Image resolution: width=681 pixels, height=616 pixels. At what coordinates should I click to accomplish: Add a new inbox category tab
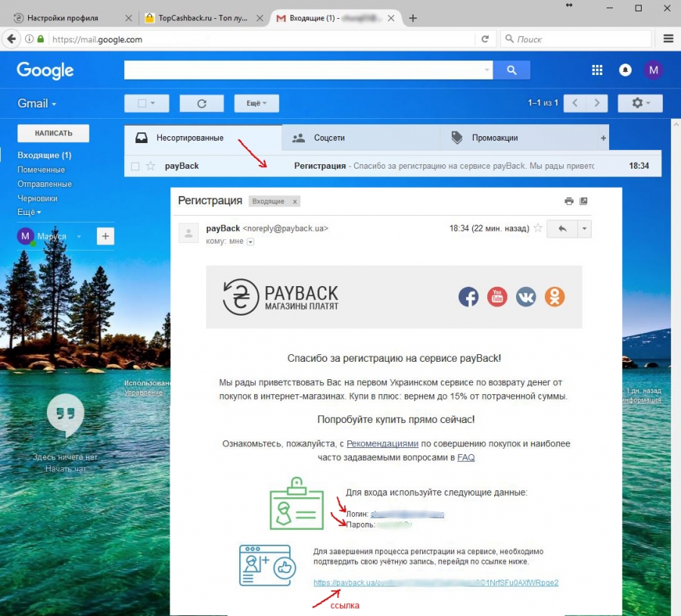coord(603,138)
